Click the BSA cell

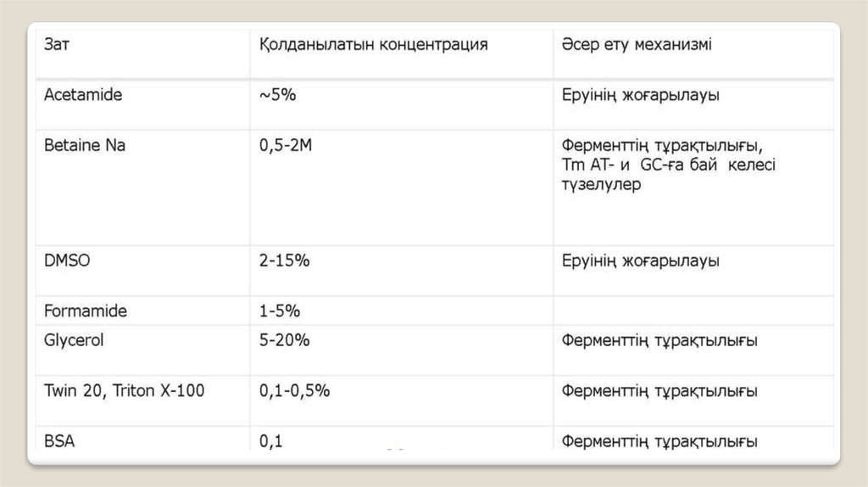pos(59,440)
